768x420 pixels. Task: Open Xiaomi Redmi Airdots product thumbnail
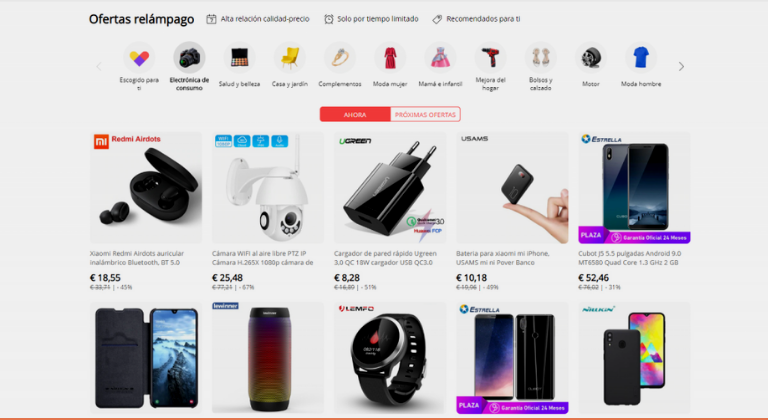click(146, 188)
